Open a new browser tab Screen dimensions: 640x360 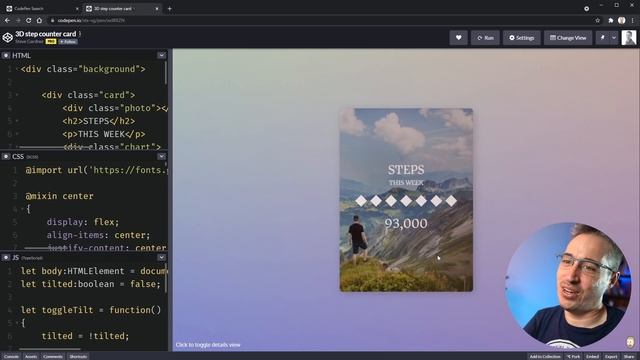coord(169,8)
